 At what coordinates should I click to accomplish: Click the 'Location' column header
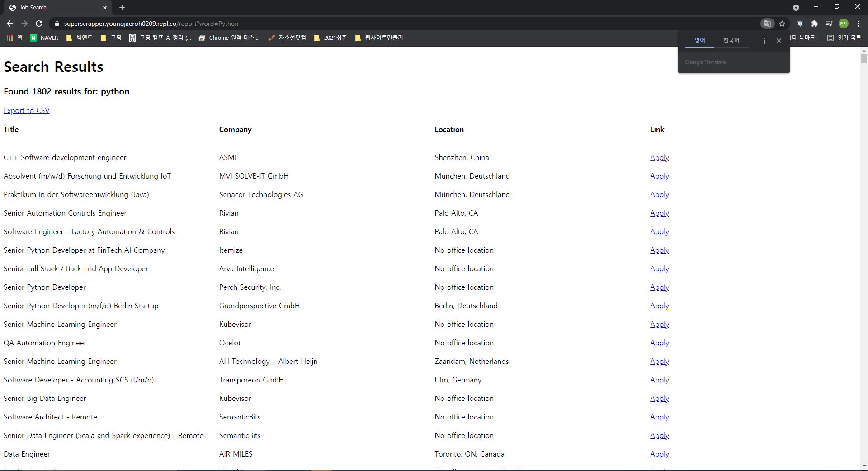[449, 129]
